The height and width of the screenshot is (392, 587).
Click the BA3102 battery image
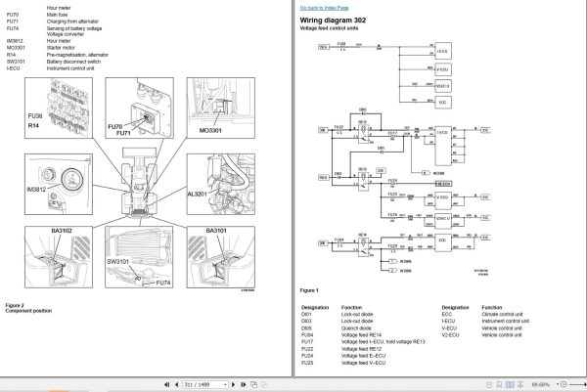coord(59,257)
